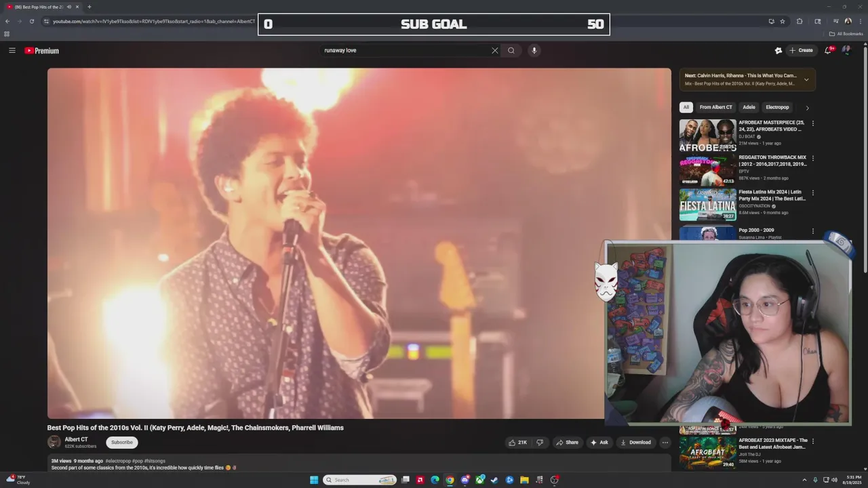Screen dimensions: 868x488
Task: Show hidden system tray icons
Action: point(805,480)
